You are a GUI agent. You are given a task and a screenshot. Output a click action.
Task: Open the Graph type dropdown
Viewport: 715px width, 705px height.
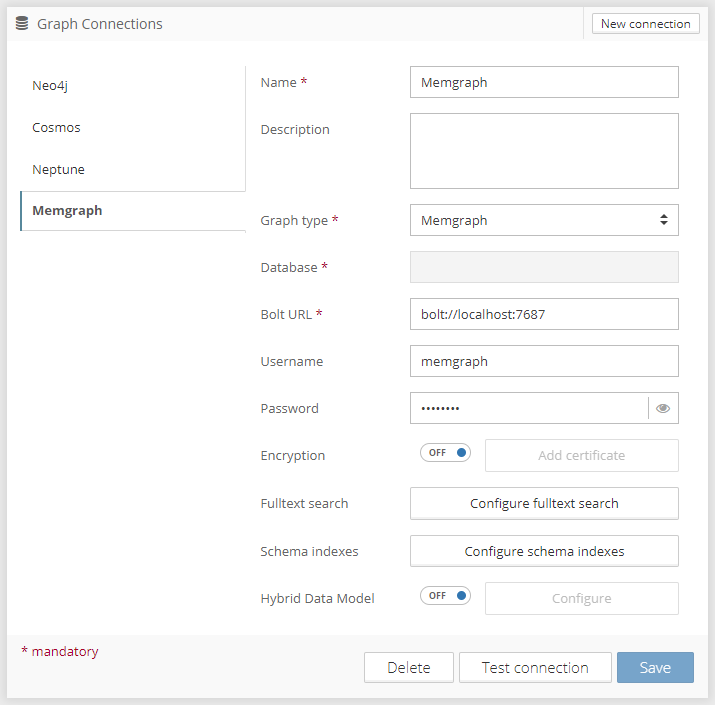[x=544, y=220]
